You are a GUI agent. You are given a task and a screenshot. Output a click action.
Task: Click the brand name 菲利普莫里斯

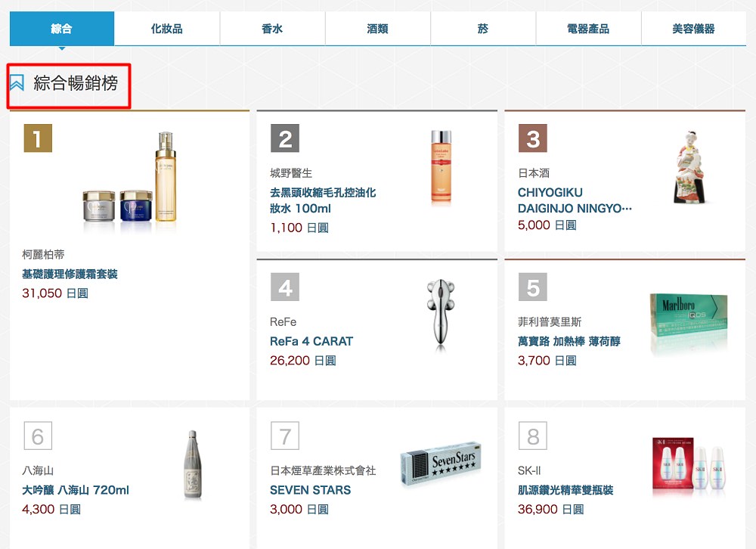point(550,322)
